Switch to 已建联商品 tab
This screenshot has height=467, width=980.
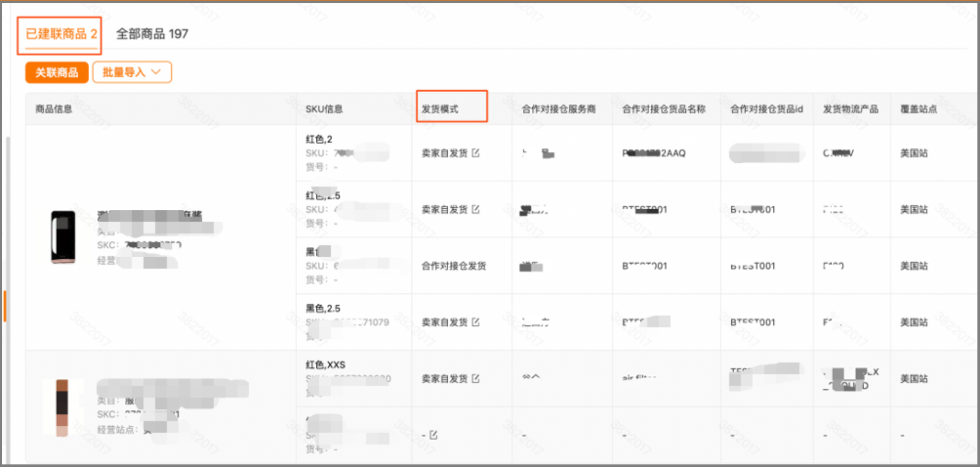pyautogui.click(x=61, y=35)
